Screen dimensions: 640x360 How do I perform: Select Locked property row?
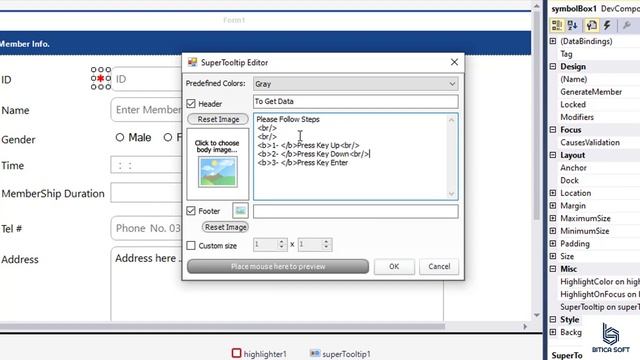[595, 104]
